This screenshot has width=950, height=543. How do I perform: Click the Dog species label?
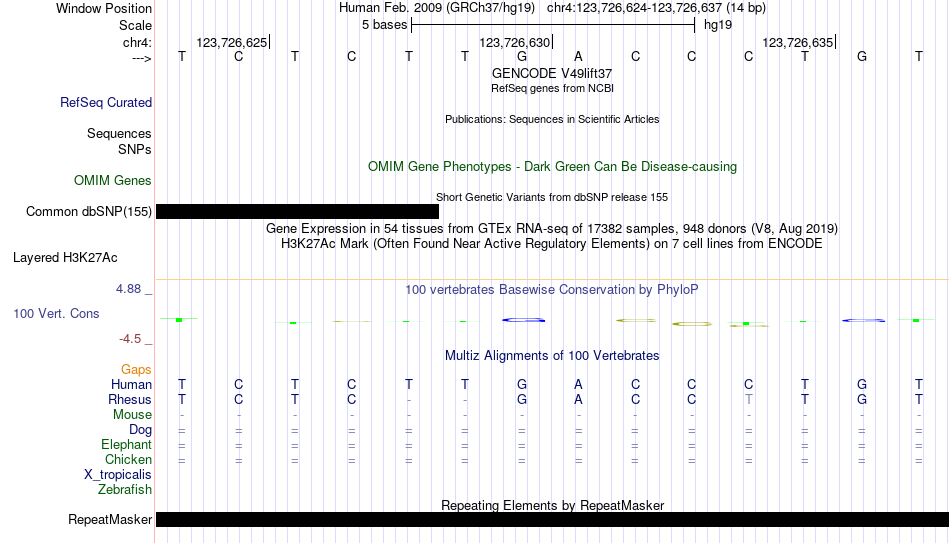pyautogui.click(x=140, y=430)
